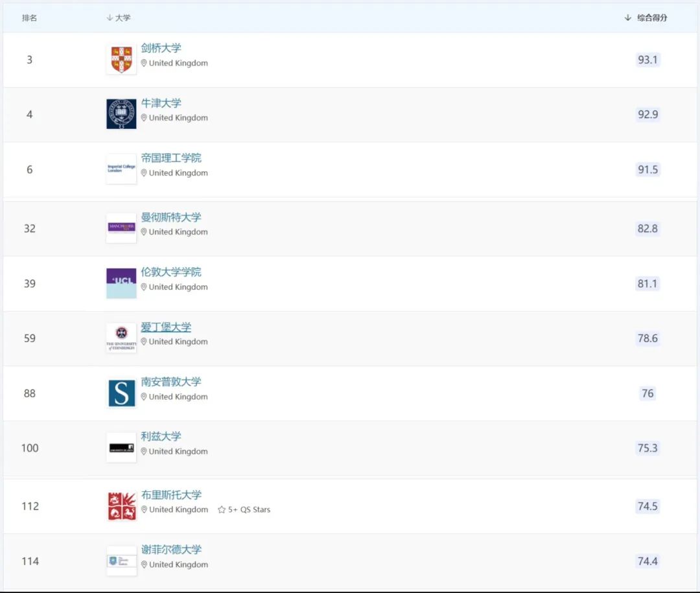Viewport: 700px width, 593px height.
Task: Click the Imperial College London logo
Action: [x=121, y=169]
